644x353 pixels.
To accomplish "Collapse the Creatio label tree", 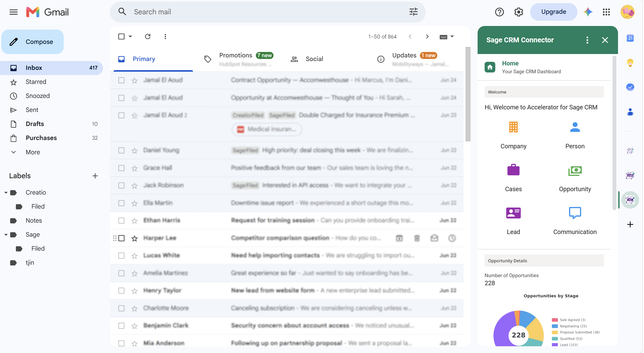I will click(x=6, y=193).
